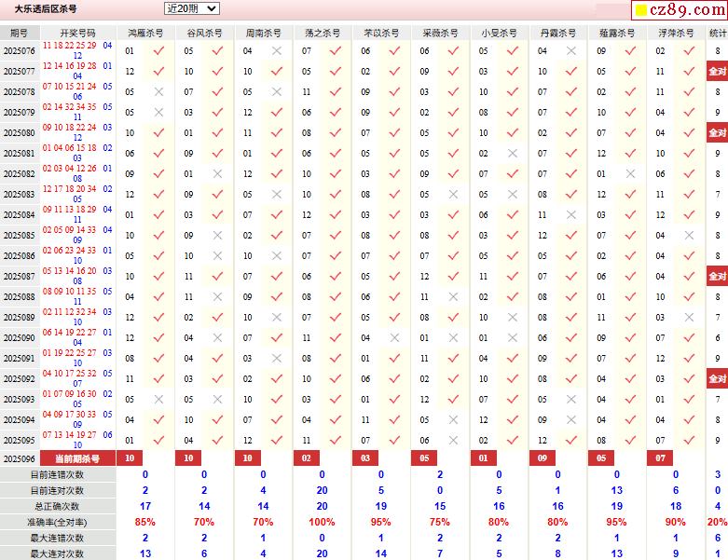Click the red 全对 badge in row 2025092

tap(718, 378)
